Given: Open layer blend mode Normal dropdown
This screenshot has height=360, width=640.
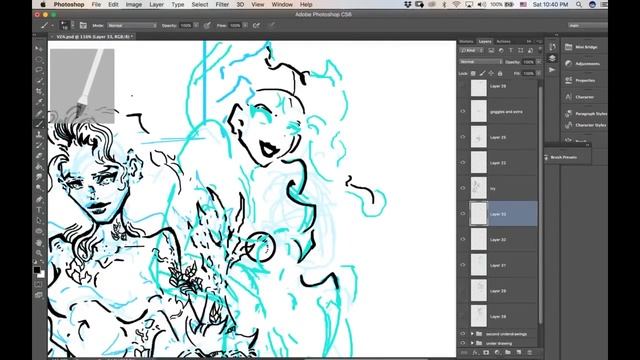Looking at the screenshot, I should tap(481, 62).
